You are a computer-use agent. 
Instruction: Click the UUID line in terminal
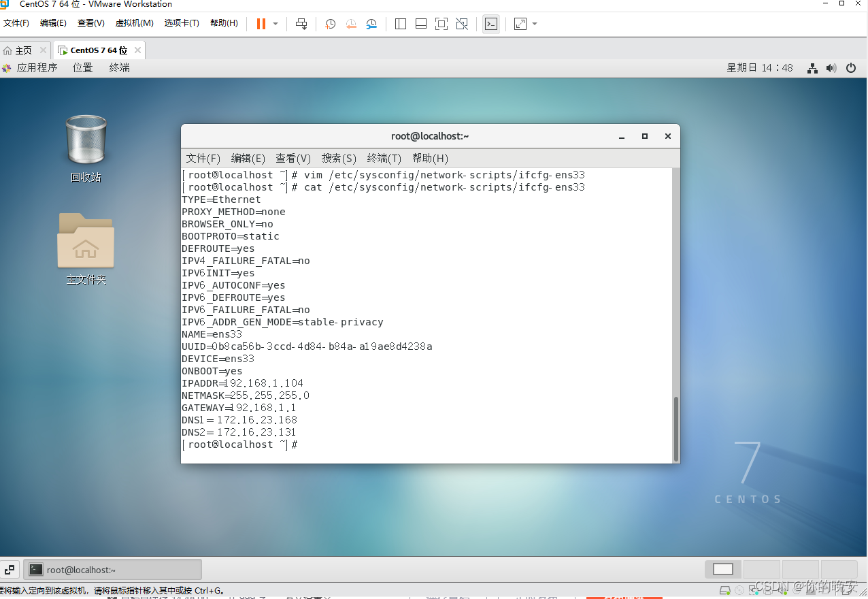tap(307, 346)
